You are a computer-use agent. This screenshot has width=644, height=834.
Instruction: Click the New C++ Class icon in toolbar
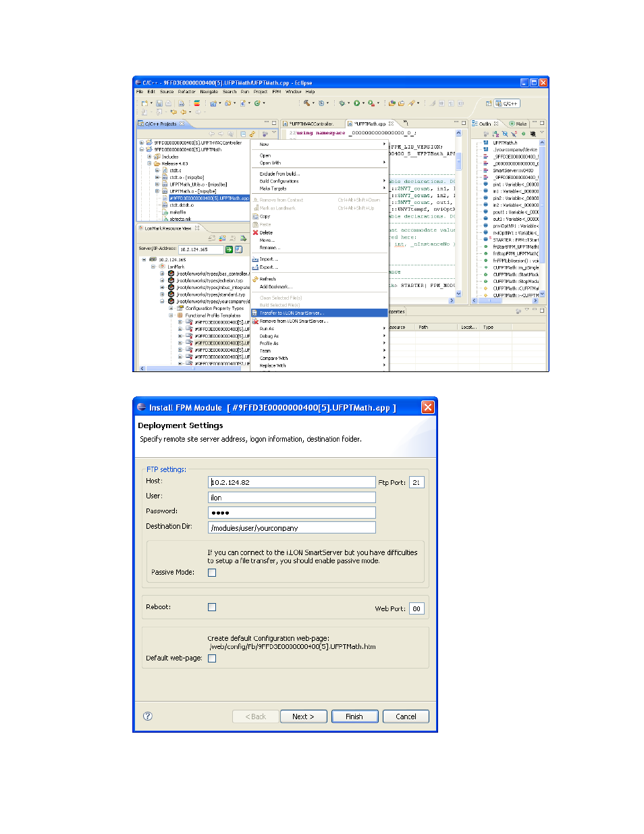click(257, 103)
